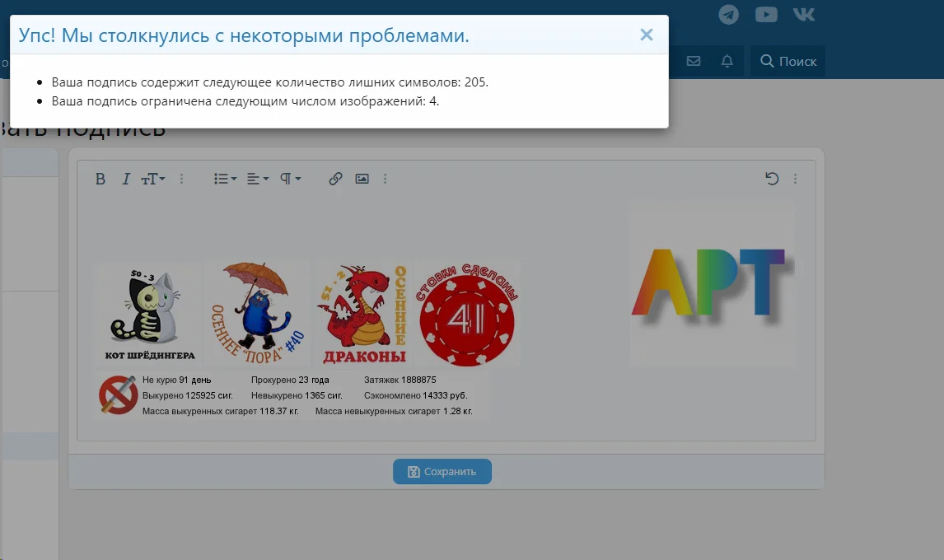Open the more tools overflow dots menu

[182, 178]
